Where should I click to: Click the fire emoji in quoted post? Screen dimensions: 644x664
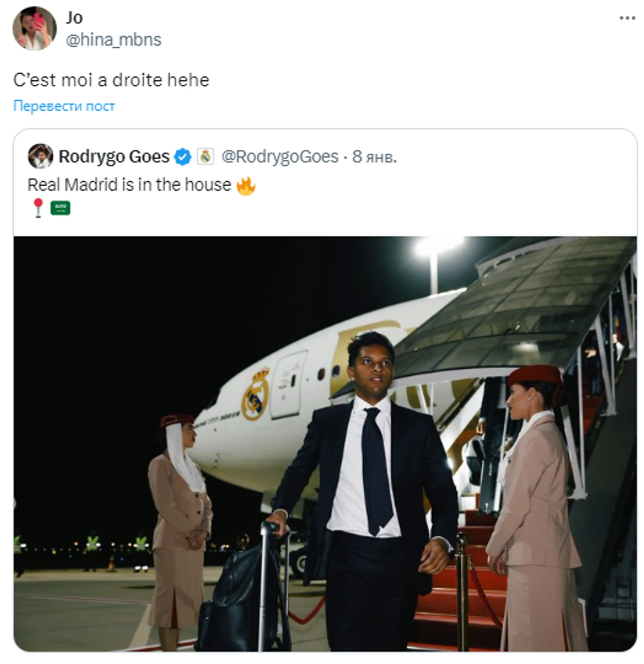(246, 185)
